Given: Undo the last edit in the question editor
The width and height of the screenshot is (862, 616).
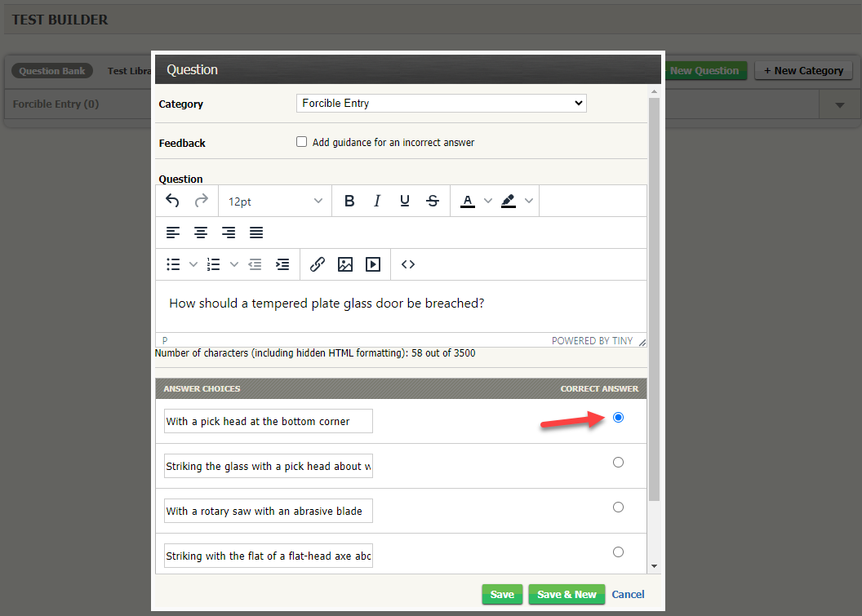Looking at the screenshot, I should (172, 201).
